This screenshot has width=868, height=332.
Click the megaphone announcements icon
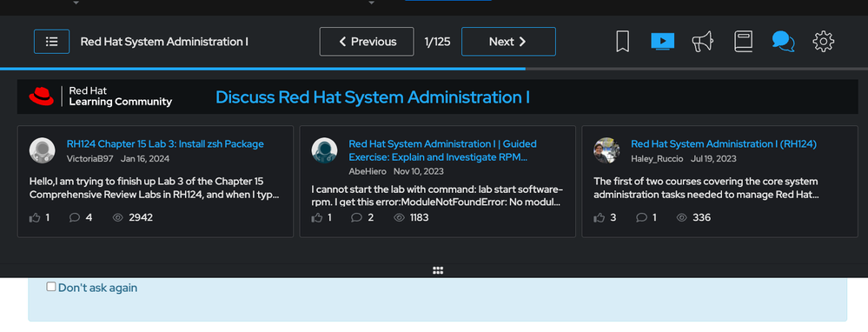pos(702,42)
